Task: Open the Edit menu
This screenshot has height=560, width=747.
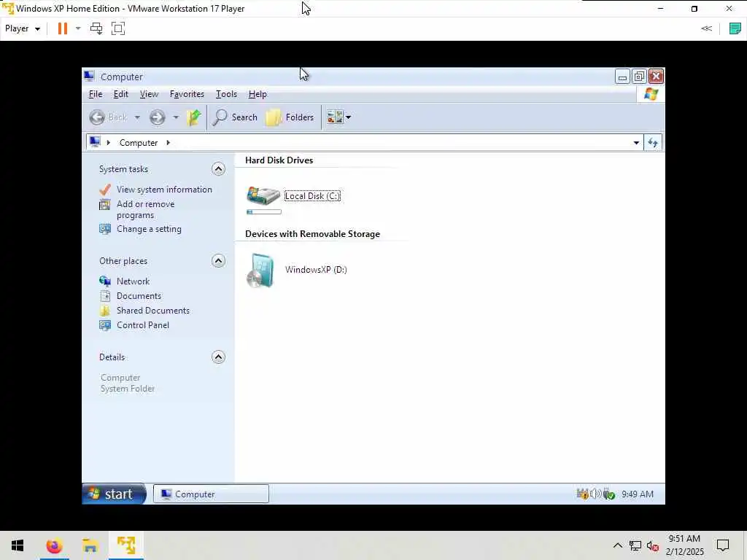Action: pos(120,94)
